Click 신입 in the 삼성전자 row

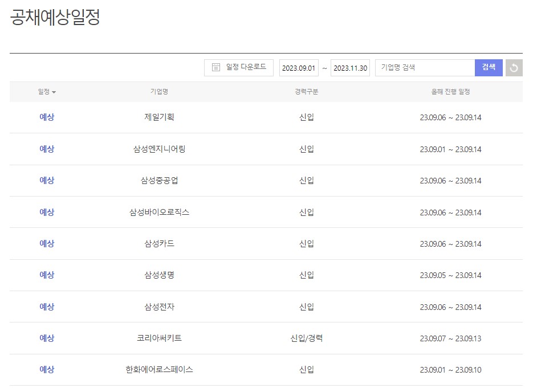click(306, 307)
